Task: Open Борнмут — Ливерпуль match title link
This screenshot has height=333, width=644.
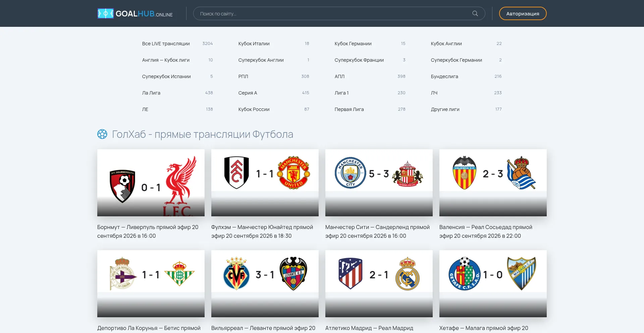Action: pos(148,231)
